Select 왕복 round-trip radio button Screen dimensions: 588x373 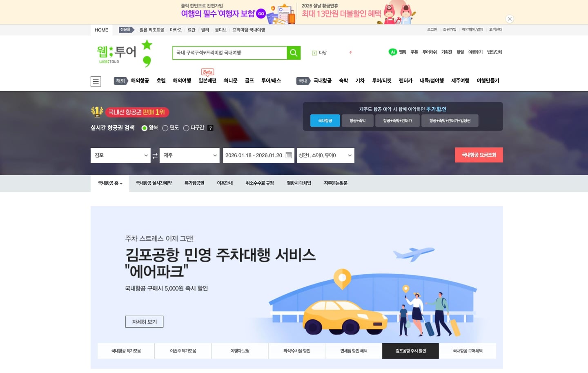coord(144,128)
